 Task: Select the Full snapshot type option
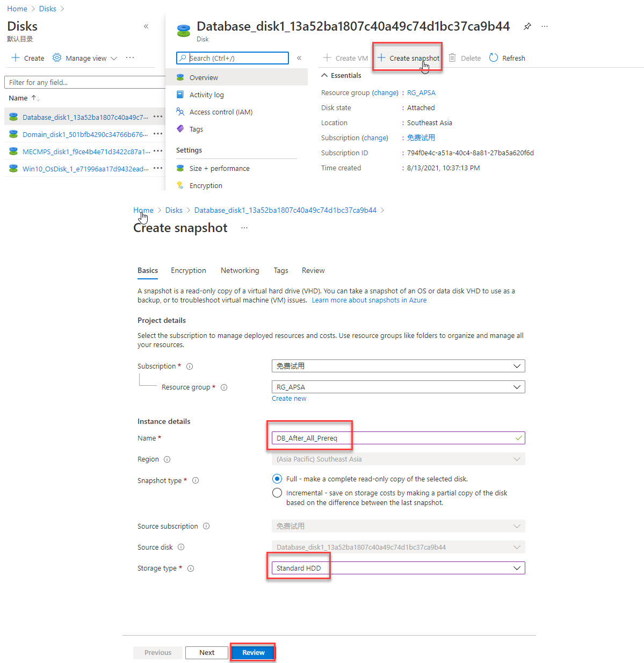click(x=277, y=479)
